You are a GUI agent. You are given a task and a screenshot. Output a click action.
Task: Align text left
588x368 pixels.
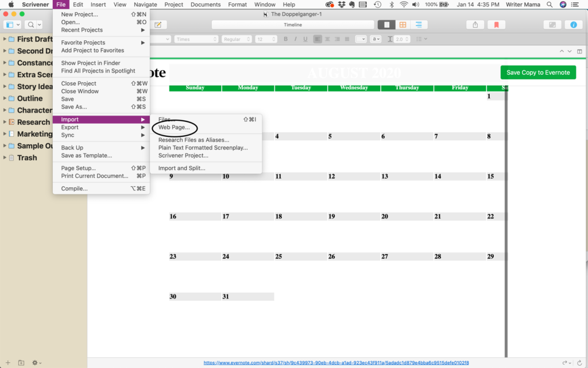(x=318, y=39)
